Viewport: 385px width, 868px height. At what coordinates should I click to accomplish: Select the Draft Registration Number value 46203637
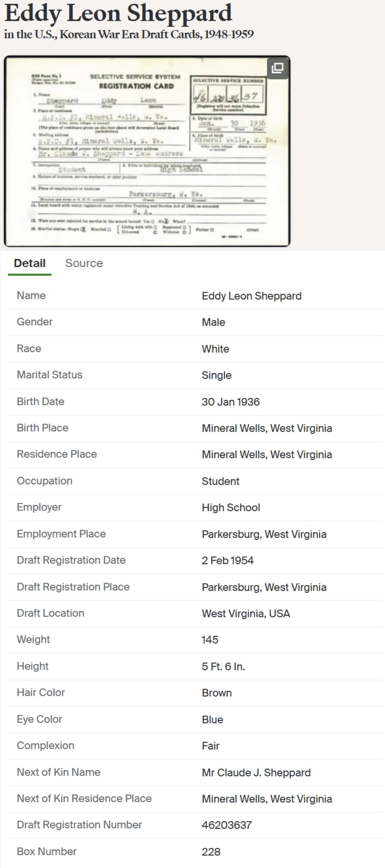click(x=227, y=825)
